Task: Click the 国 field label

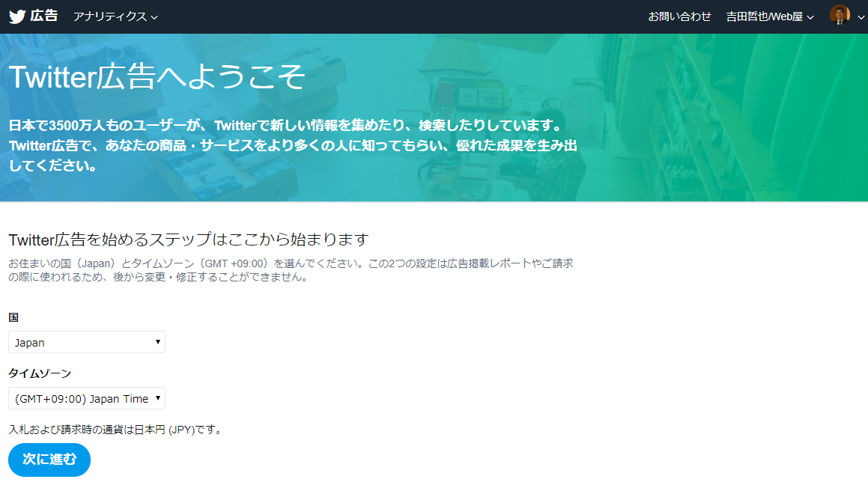Action: click(x=13, y=317)
